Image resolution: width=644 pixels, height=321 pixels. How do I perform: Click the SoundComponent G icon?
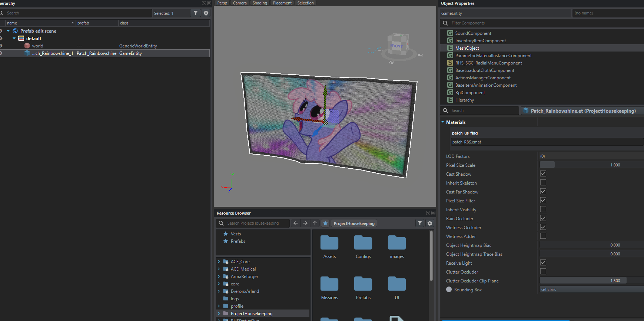tap(450, 33)
